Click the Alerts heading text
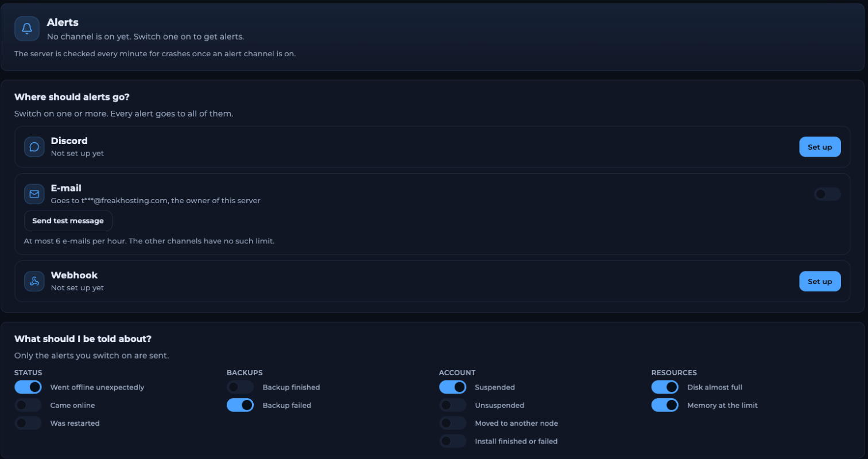Image resolution: width=868 pixels, height=459 pixels. click(63, 22)
